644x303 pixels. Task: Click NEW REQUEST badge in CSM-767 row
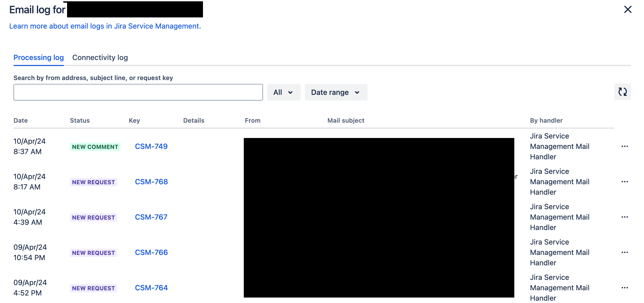tap(93, 218)
